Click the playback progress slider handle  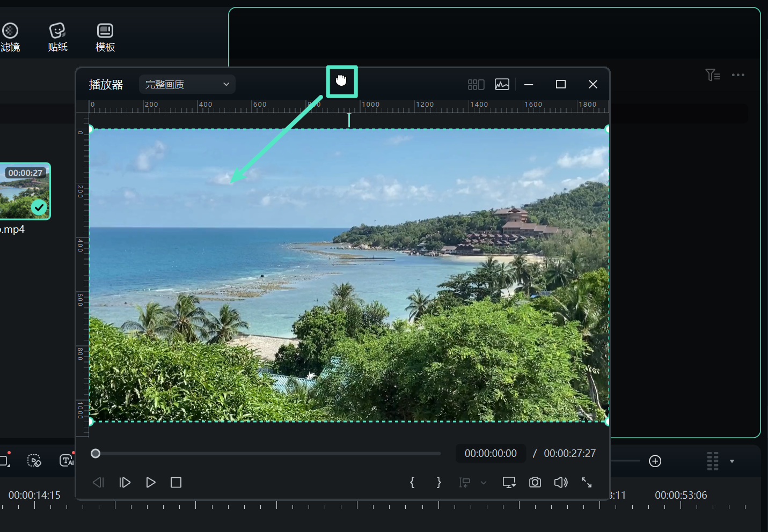(96, 454)
